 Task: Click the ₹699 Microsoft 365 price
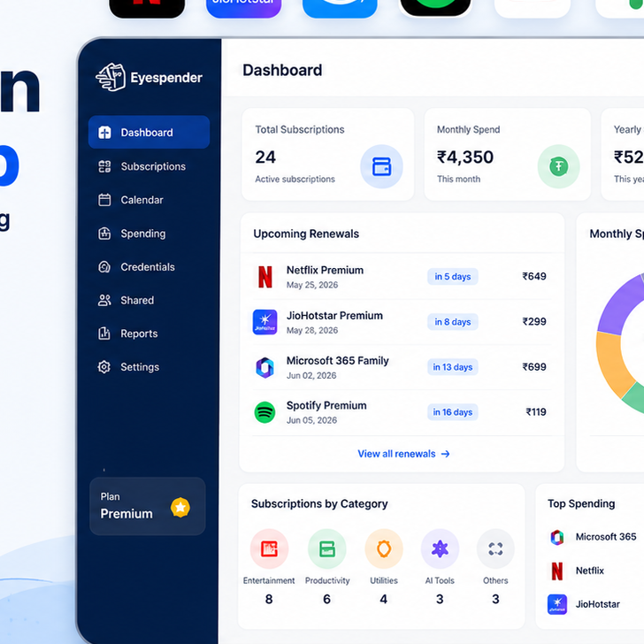pos(534,367)
